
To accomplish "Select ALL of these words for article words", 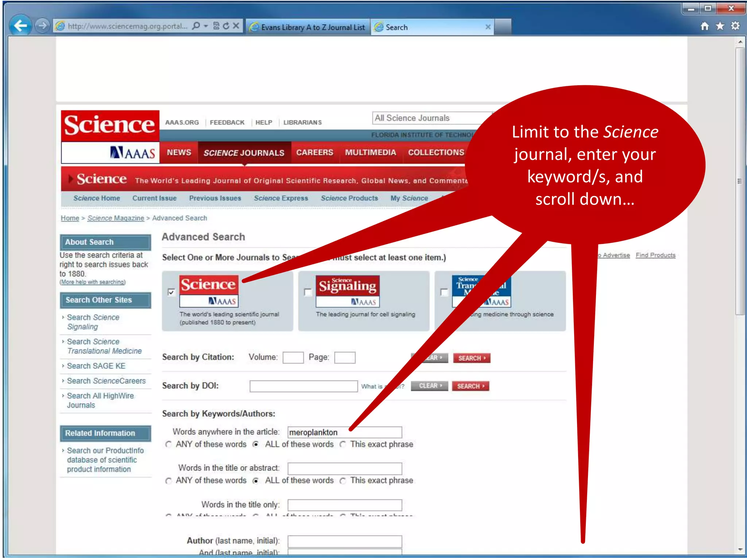I will pos(256,444).
